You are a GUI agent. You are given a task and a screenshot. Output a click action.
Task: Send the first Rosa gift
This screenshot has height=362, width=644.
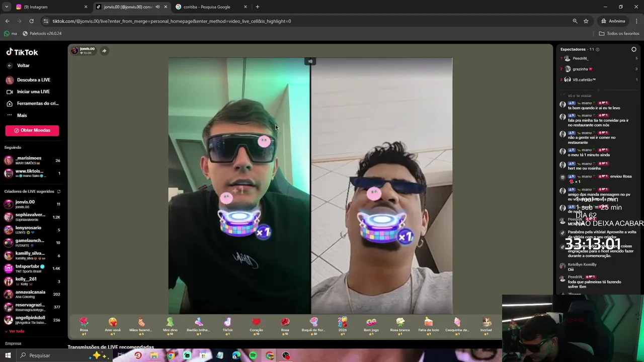coord(84,326)
